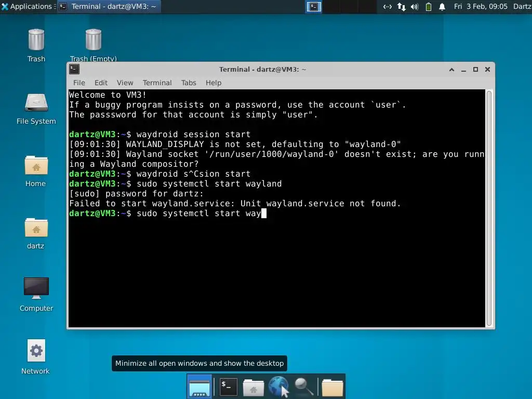Open the volume speaker icon
532x399 pixels.
415,6
